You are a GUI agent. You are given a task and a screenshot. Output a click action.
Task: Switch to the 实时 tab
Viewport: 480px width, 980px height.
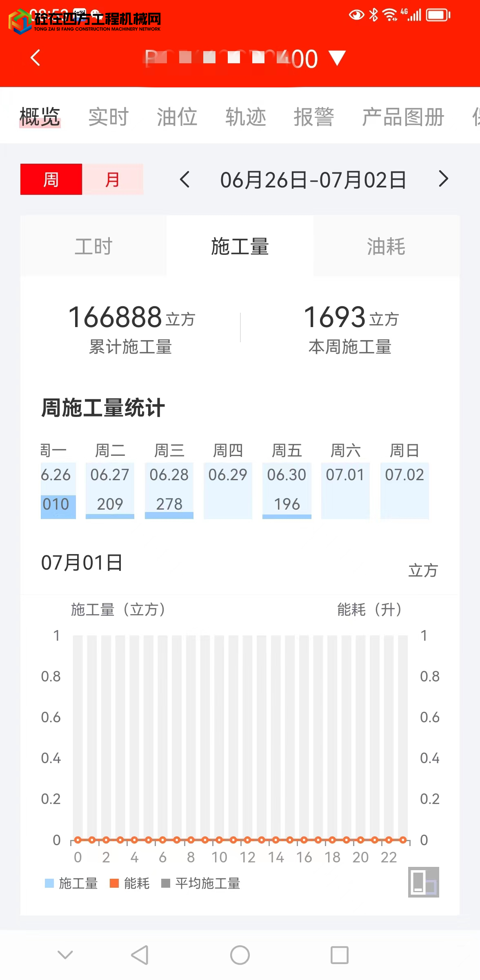click(x=108, y=117)
